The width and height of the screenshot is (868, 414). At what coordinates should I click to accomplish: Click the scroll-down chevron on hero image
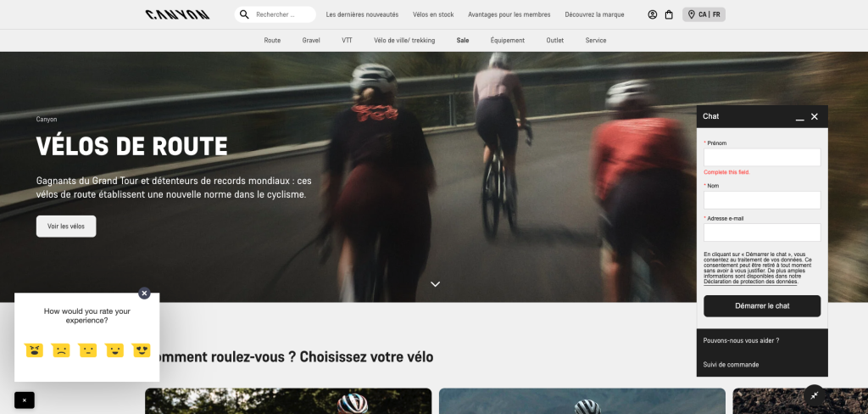click(435, 284)
